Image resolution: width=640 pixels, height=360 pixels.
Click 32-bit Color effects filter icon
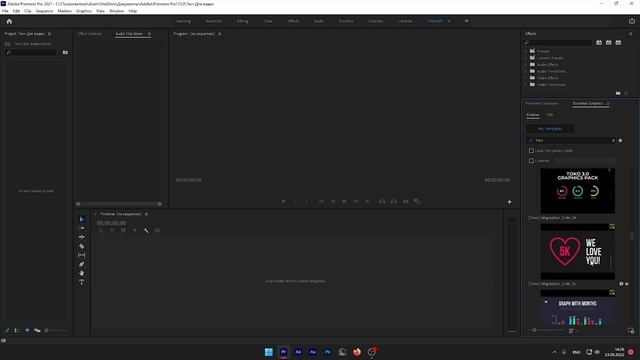pyautogui.click(x=609, y=42)
